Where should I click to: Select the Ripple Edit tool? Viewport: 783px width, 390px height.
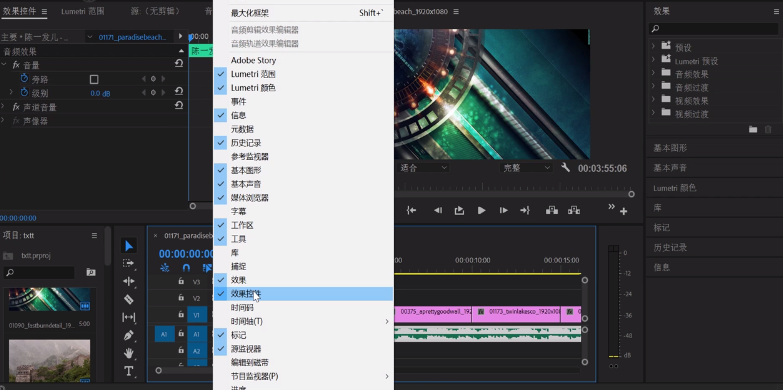tap(129, 281)
